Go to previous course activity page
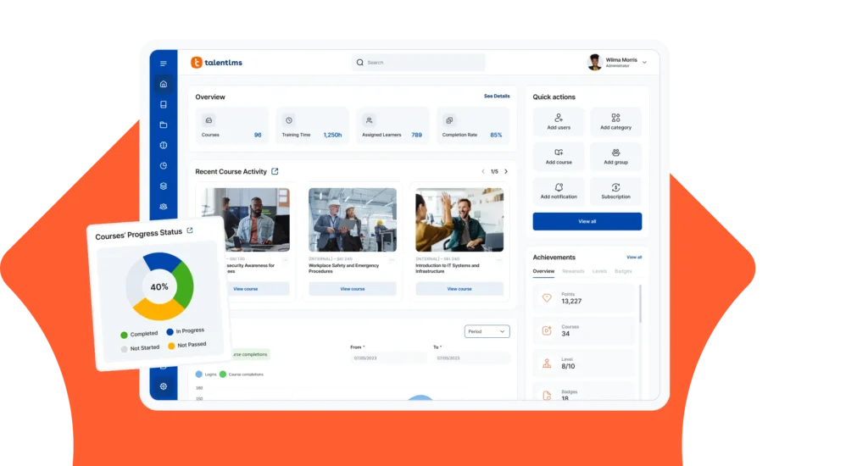The height and width of the screenshot is (466, 868). coord(482,171)
